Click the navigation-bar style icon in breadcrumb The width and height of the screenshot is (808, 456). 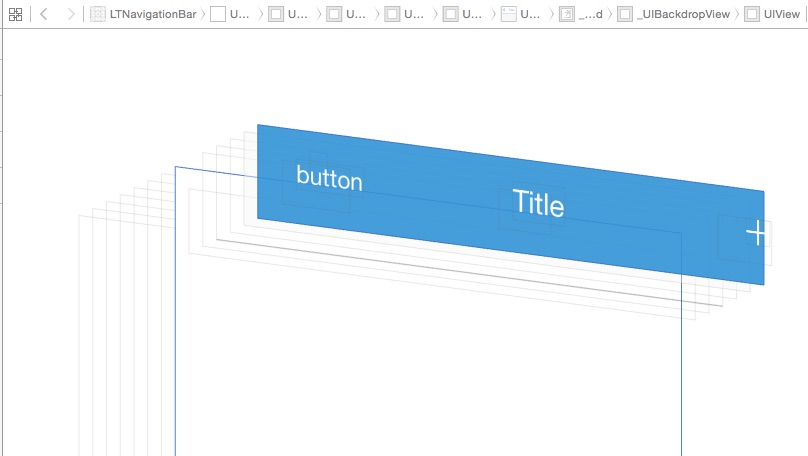[509, 14]
